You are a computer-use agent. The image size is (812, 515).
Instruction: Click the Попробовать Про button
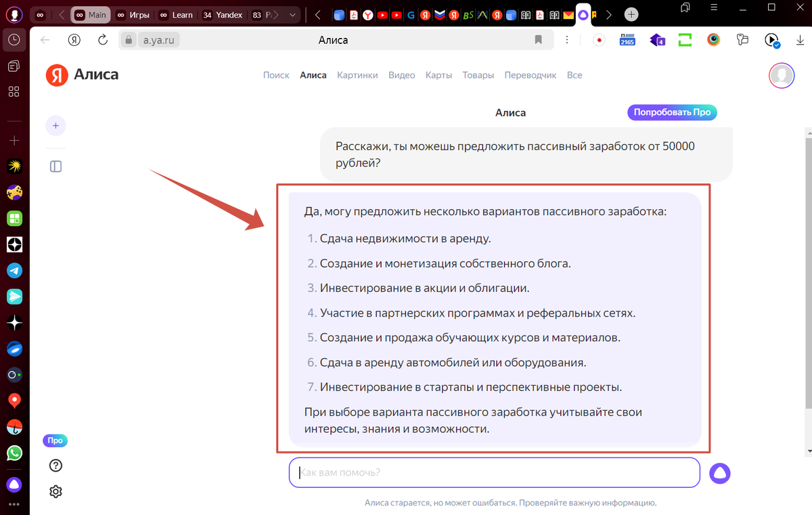671,112
